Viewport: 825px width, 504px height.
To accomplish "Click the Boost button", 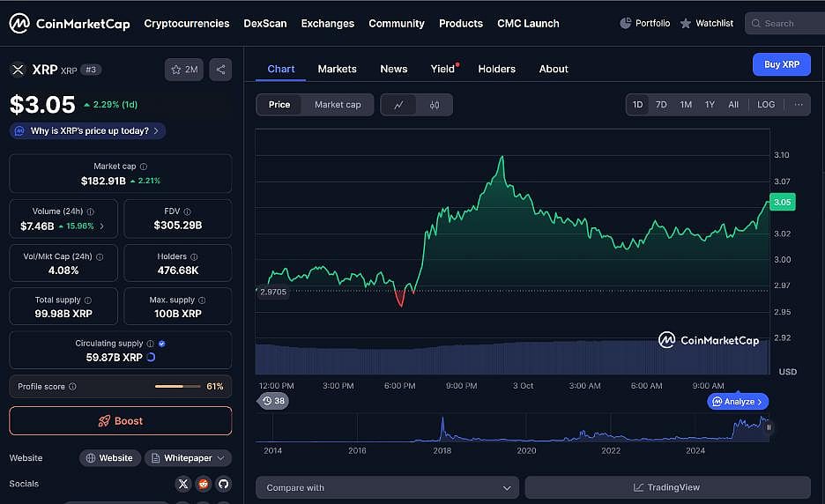I will pos(121,421).
